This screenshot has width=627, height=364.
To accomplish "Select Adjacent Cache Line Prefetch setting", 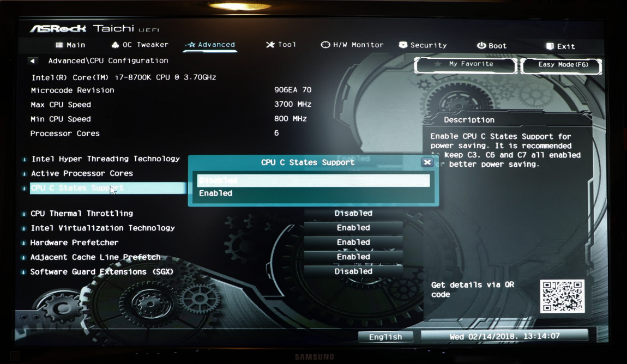I will coord(95,257).
